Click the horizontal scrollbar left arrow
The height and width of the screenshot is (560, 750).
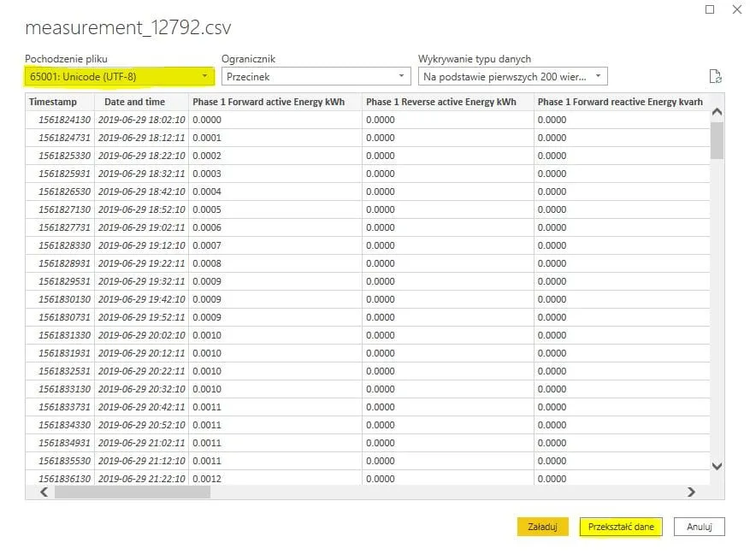(44, 492)
